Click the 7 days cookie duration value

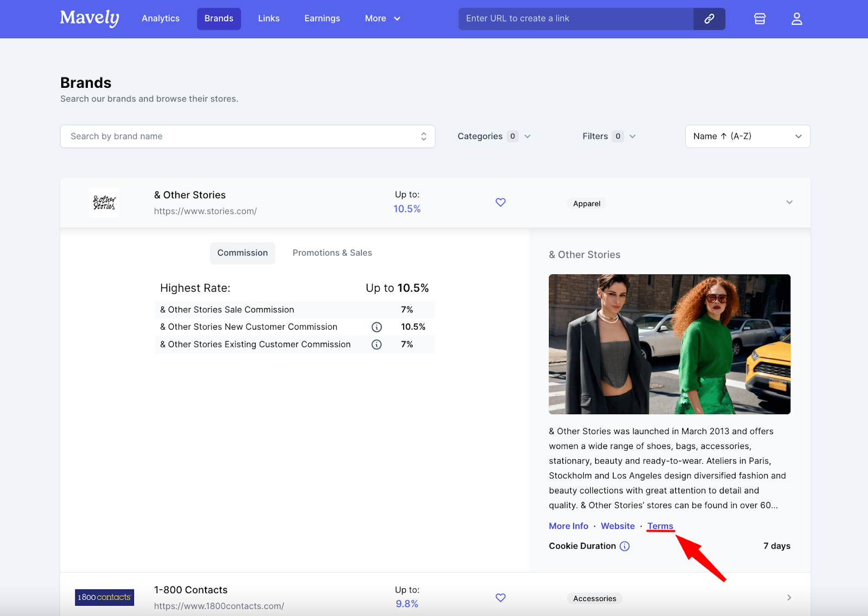pos(777,546)
